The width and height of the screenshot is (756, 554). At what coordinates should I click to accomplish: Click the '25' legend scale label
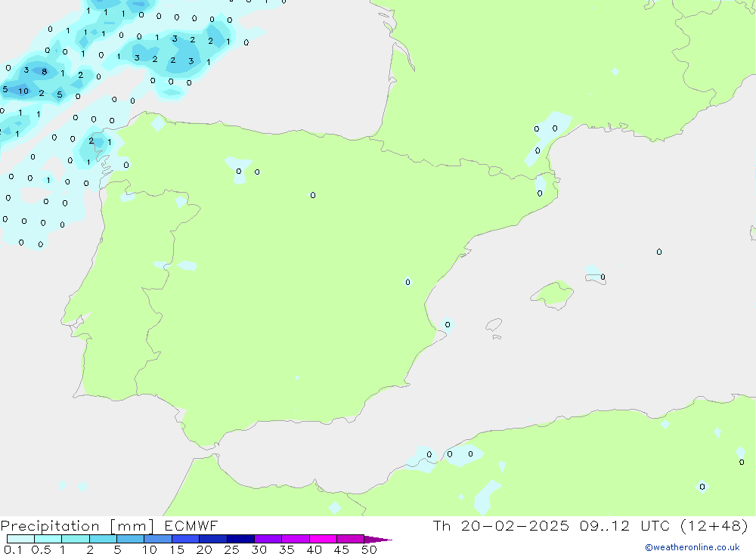231,549
